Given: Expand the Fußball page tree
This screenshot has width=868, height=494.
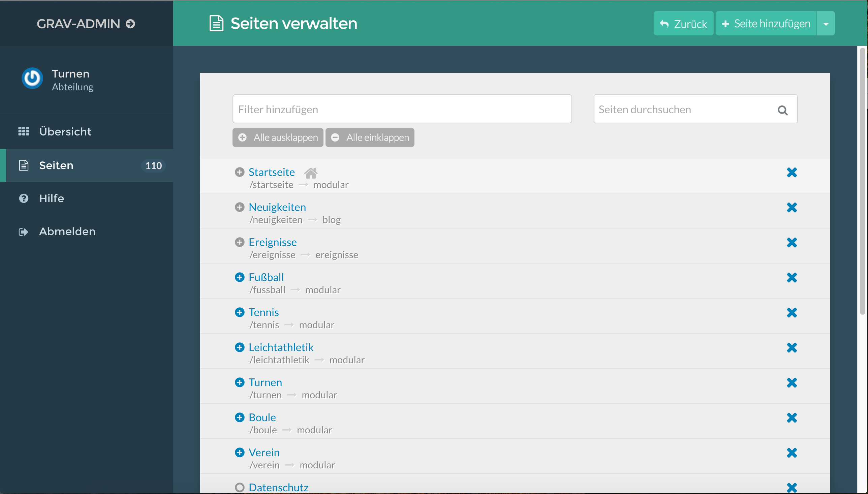Looking at the screenshot, I should pyautogui.click(x=240, y=277).
